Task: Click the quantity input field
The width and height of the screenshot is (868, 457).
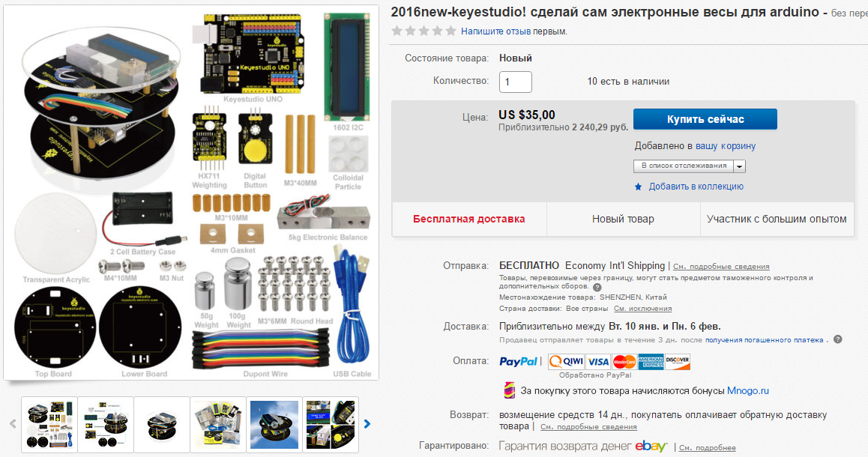Action: [x=516, y=82]
